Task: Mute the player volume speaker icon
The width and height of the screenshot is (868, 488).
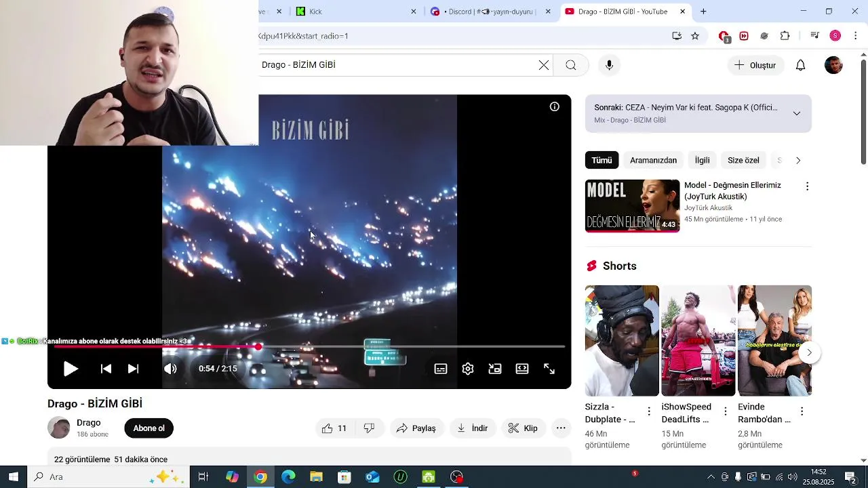Action: [x=170, y=369]
